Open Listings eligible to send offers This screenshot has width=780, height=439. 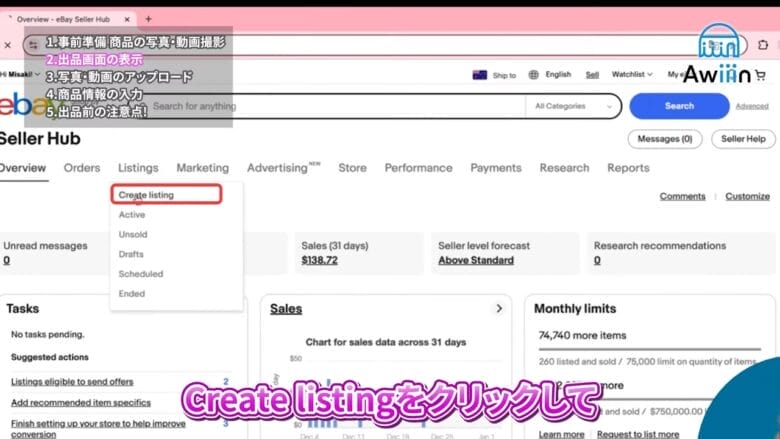[72, 382]
